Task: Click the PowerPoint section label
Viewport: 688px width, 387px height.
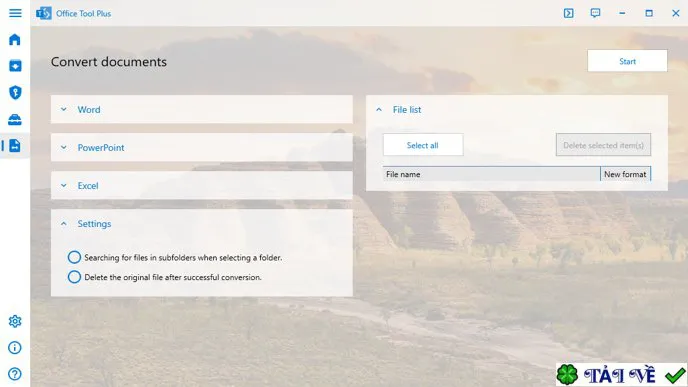Action: tap(101, 147)
